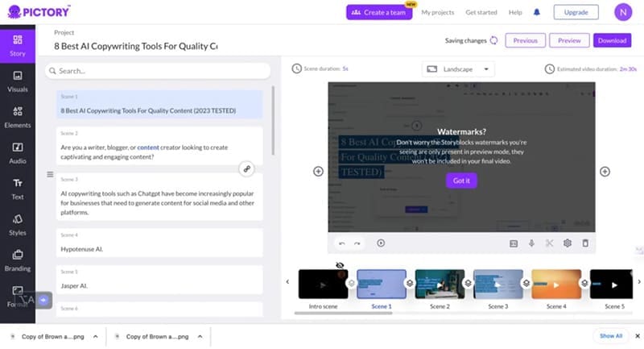Toggle intro scene visibility eye icon
This screenshot has width=644, height=349.
pos(340,265)
